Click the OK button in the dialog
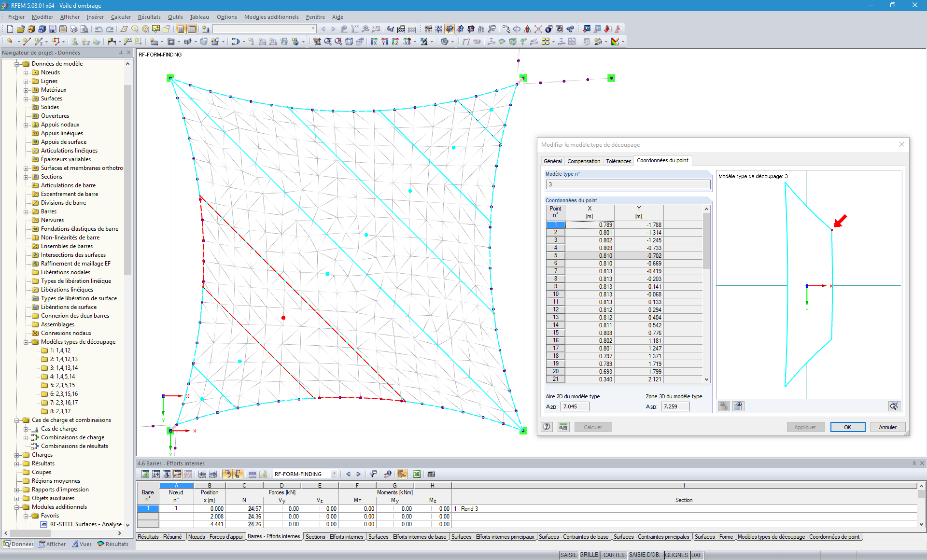Image resolution: width=927 pixels, height=560 pixels. click(847, 427)
